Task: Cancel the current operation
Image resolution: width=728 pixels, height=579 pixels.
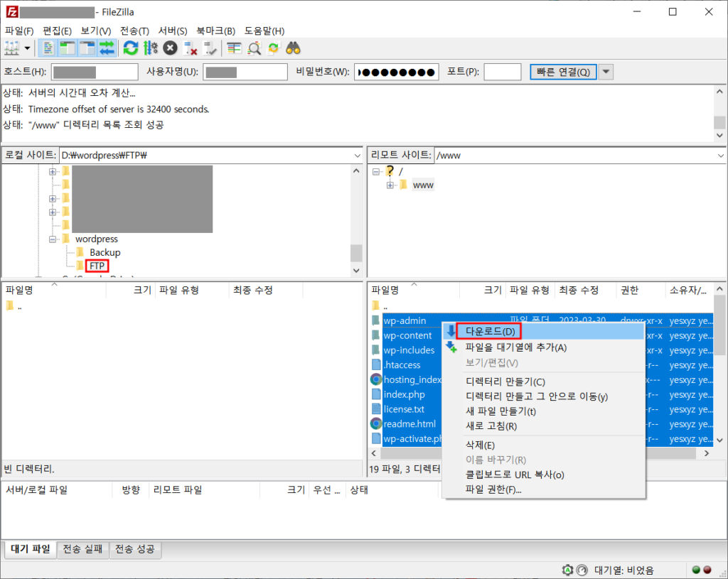Action: click(170, 48)
